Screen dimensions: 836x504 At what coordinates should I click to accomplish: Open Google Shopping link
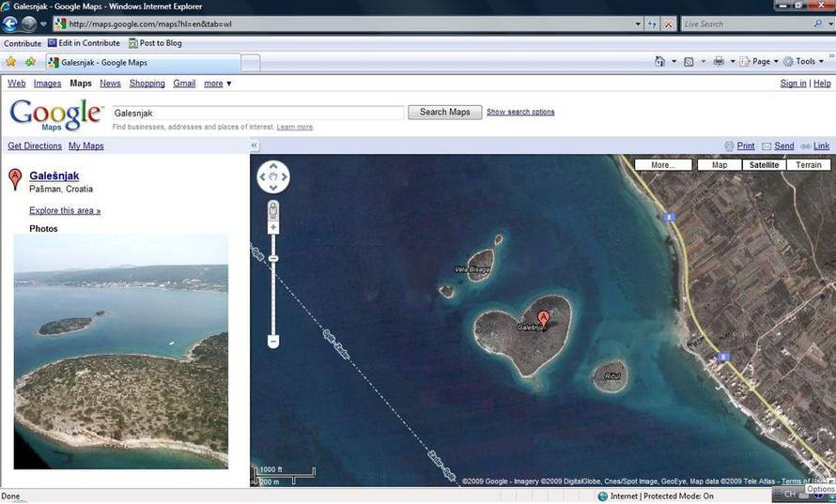[x=147, y=84]
